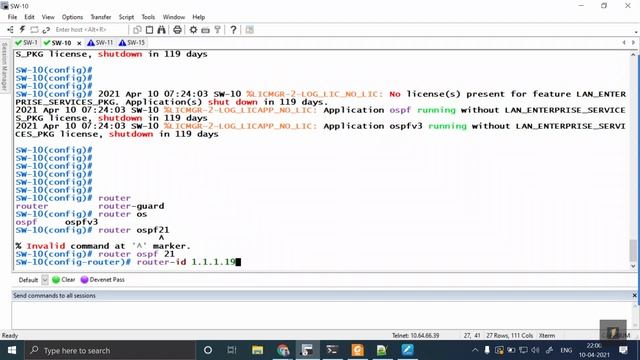Click the last greyed toolbar icon
The image size is (640, 360).
coord(249,30)
